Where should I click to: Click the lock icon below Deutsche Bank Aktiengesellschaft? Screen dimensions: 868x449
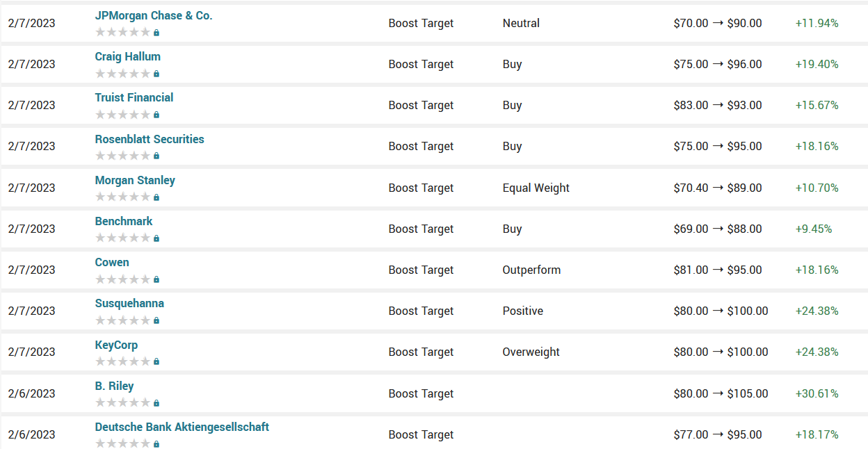(x=156, y=444)
